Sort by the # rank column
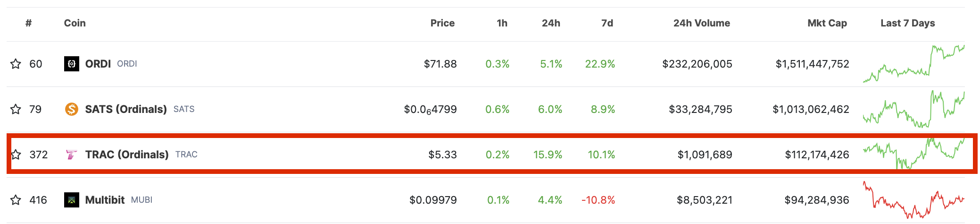 click(x=29, y=23)
